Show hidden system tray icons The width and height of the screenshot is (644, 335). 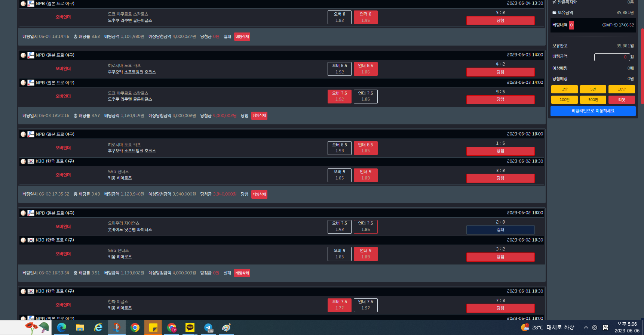point(586,328)
